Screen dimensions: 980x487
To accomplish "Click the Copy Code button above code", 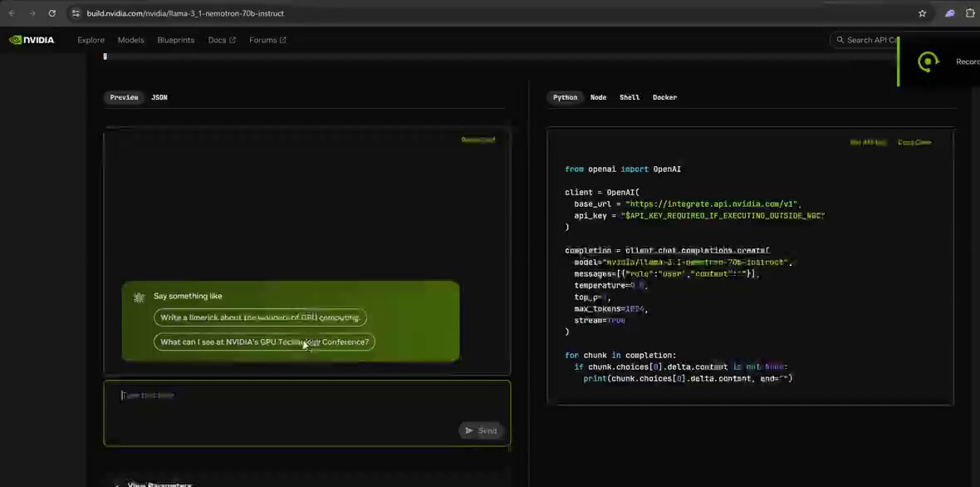I will [x=914, y=143].
